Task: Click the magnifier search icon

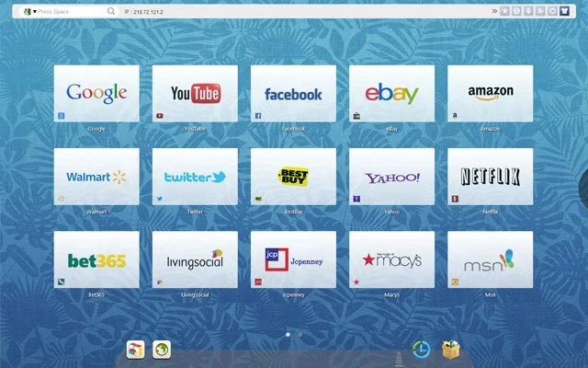Action: point(111,11)
